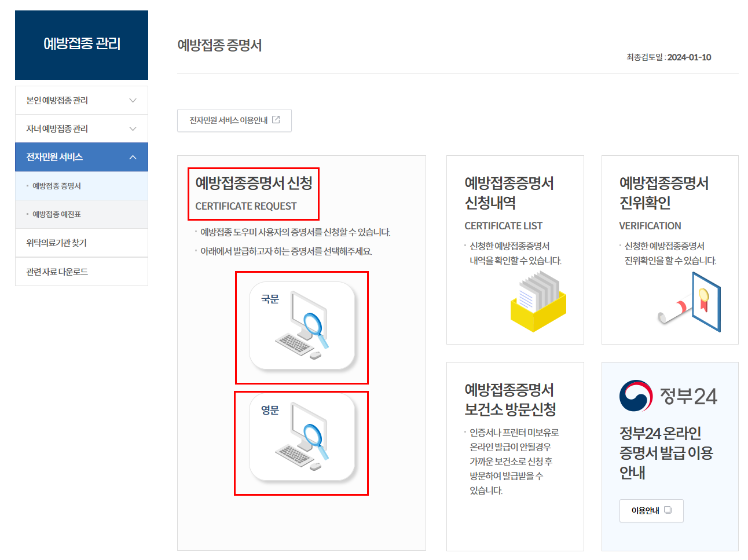Click the certificate scroll verification icon
The width and height of the screenshot is (748, 560).
coord(690,302)
